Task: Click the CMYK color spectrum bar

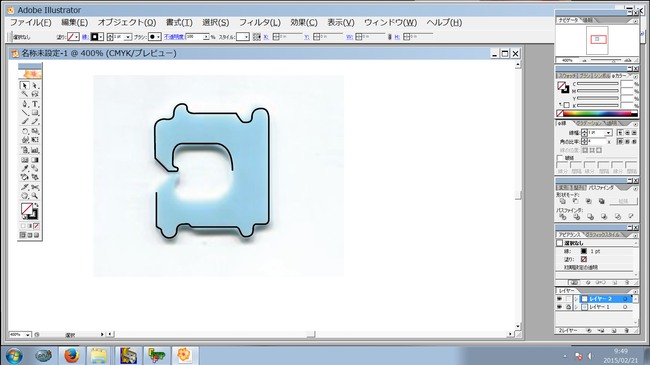Action: click(x=597, y=113)
